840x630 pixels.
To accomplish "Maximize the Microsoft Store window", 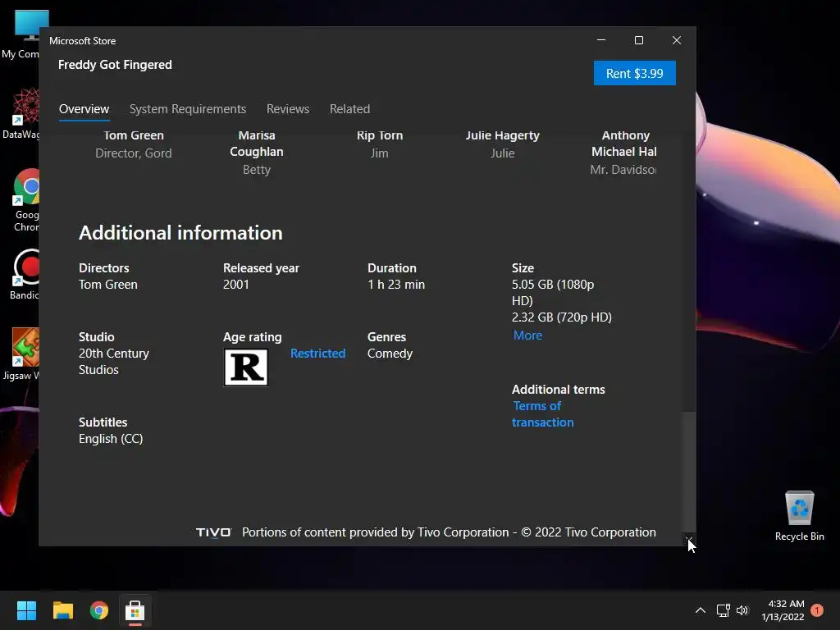I will point(638,40).
